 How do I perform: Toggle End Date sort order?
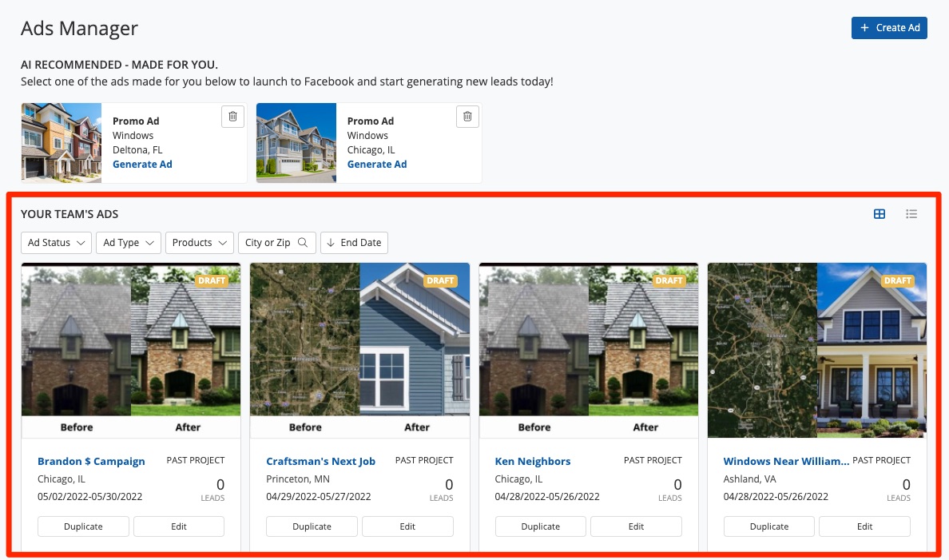354,243
